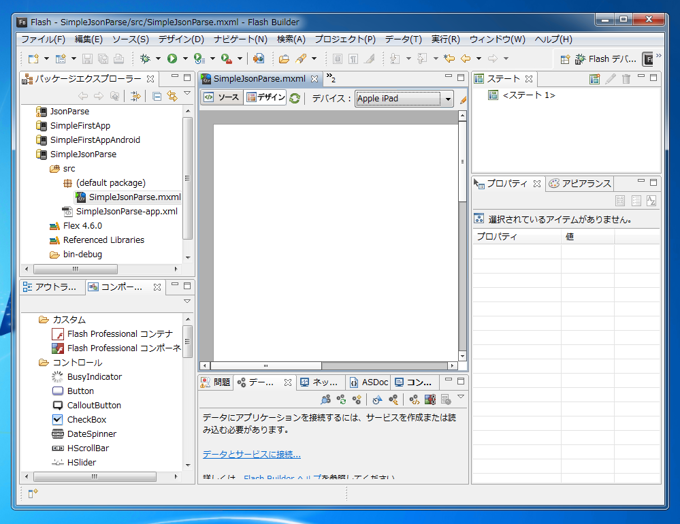Start Debug with the bug icon
This screenshot has width=680, height=524.
145,59
